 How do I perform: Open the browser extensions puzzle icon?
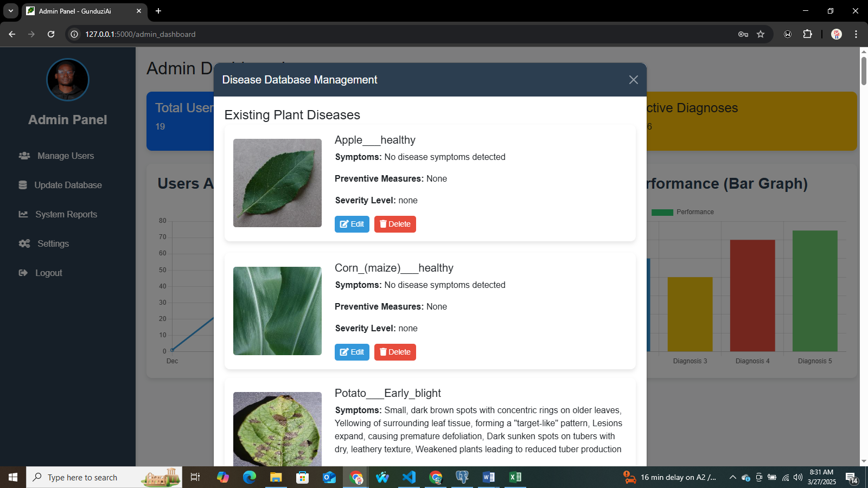coord(807,34)
